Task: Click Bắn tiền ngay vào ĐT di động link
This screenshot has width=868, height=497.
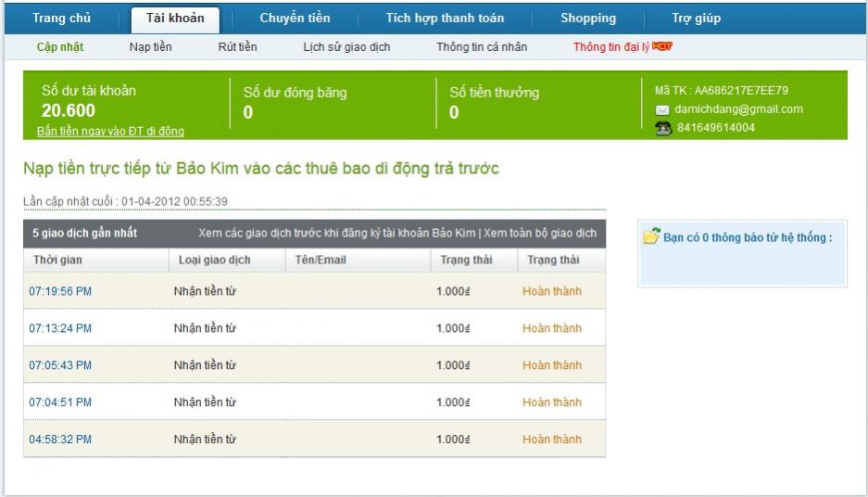Action: (111, 132)
